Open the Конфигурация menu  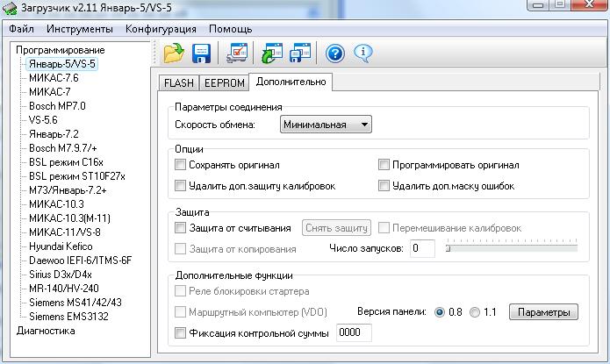point(161,29)
